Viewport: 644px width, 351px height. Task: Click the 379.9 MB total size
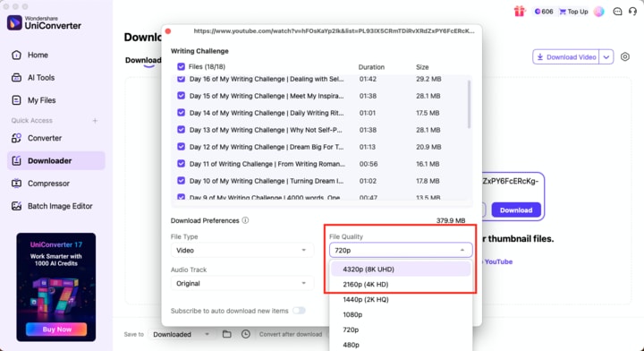[451, 220]
